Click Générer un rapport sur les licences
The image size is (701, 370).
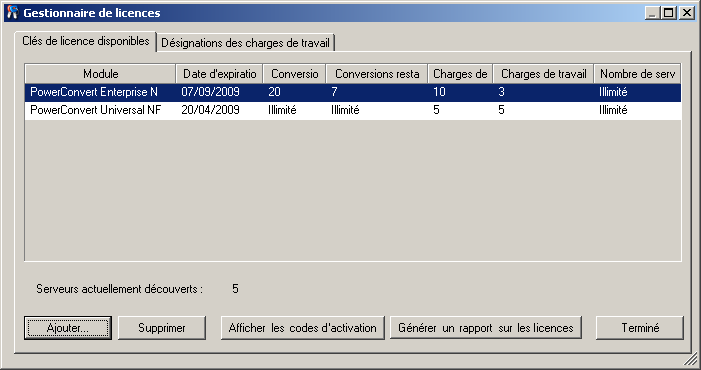tap(486, 328)
